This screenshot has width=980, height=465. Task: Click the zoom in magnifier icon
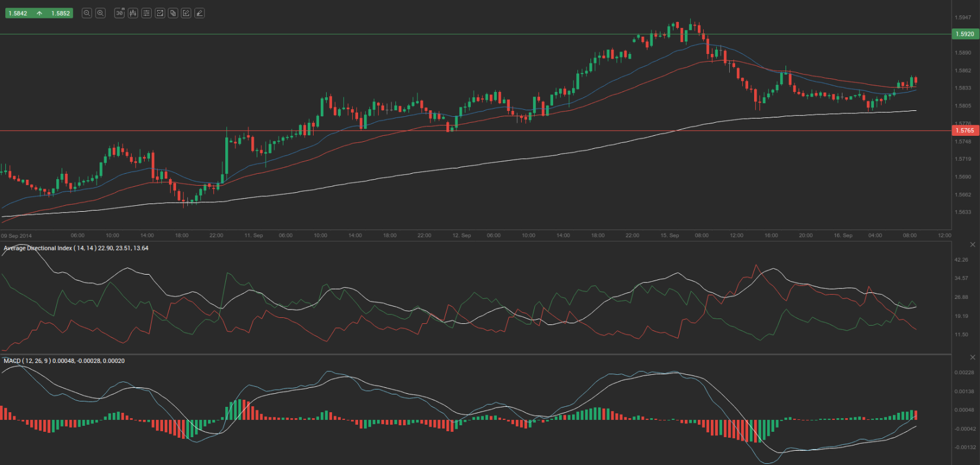click(x=100, y=13)
